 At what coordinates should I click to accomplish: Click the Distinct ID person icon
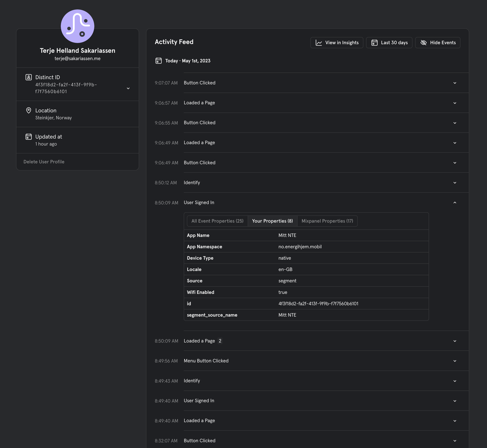pos(29,77)
